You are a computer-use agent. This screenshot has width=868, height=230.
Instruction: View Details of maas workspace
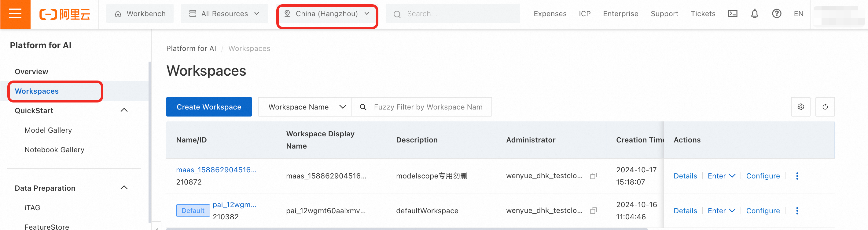click(685, 176)
